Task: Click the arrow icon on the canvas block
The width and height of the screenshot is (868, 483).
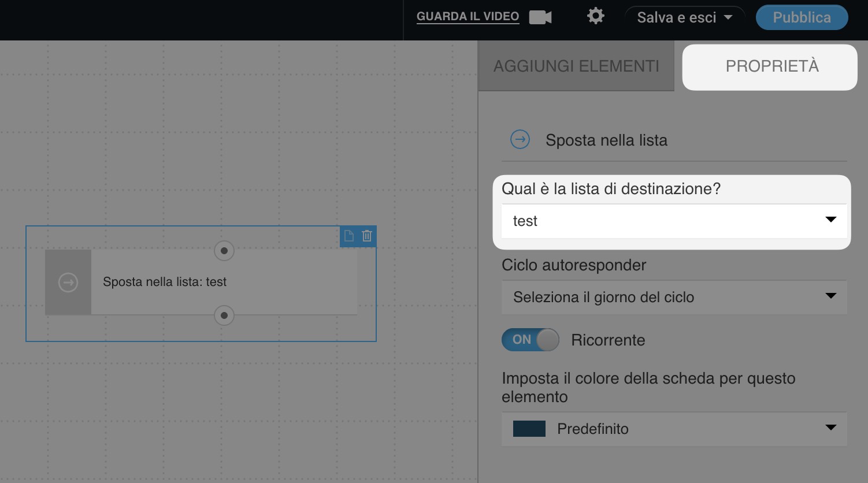Action: pyautogui.click(x=68, y=282)
